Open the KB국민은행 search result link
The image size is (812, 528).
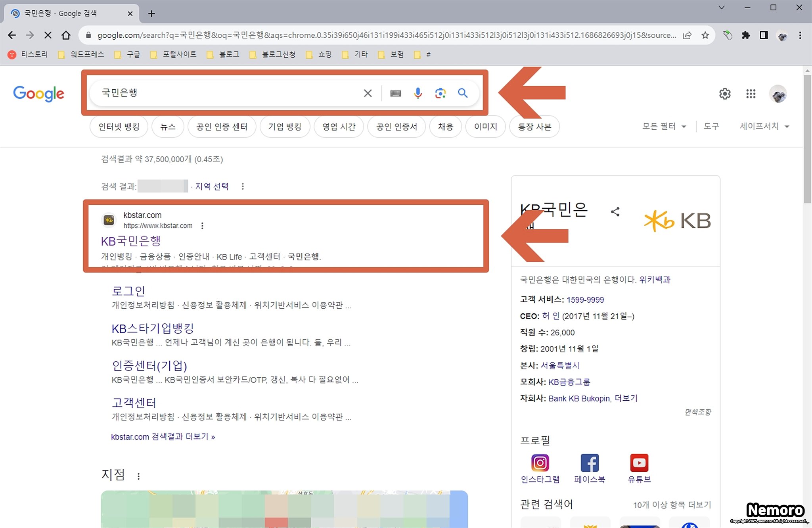coord(131,241)
